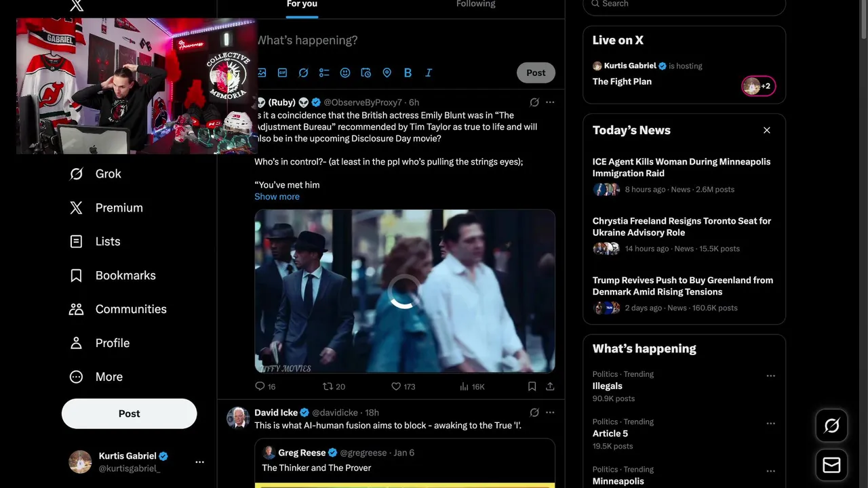This screenshot has height=488, width=868.
Task: Reply to Ruby's post (16 comments)
Action: click(x=265, y=386)
